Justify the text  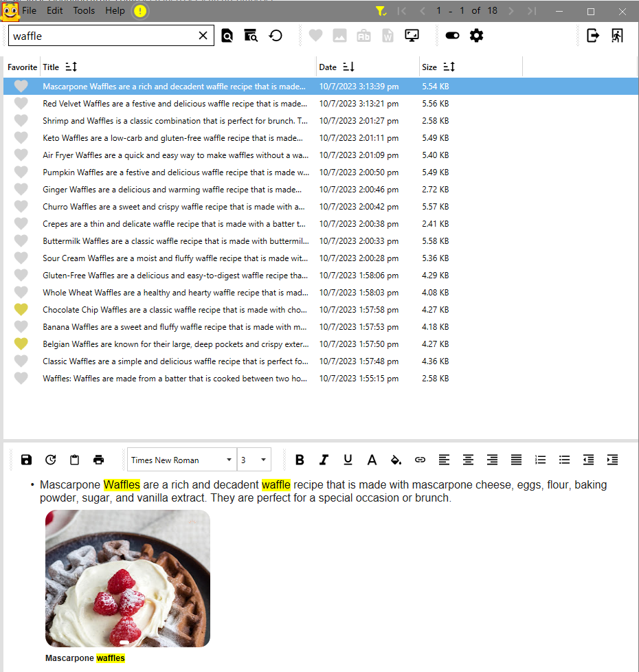516,460
